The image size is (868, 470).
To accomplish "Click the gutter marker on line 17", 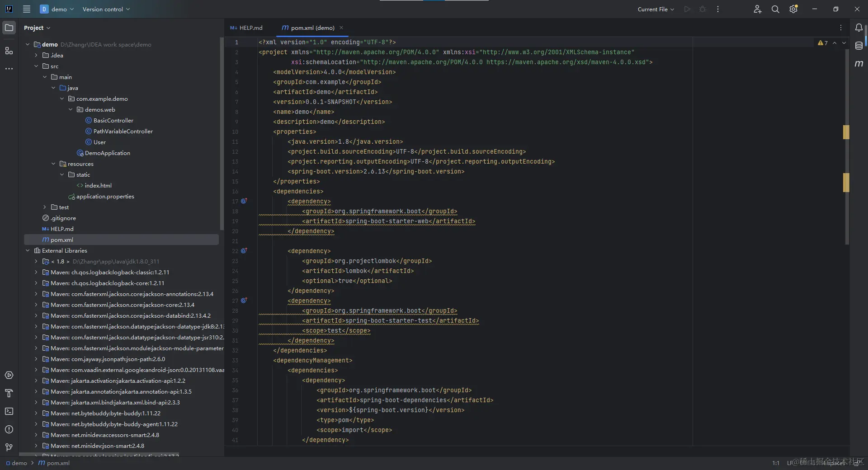I will (x=244, y=201).
